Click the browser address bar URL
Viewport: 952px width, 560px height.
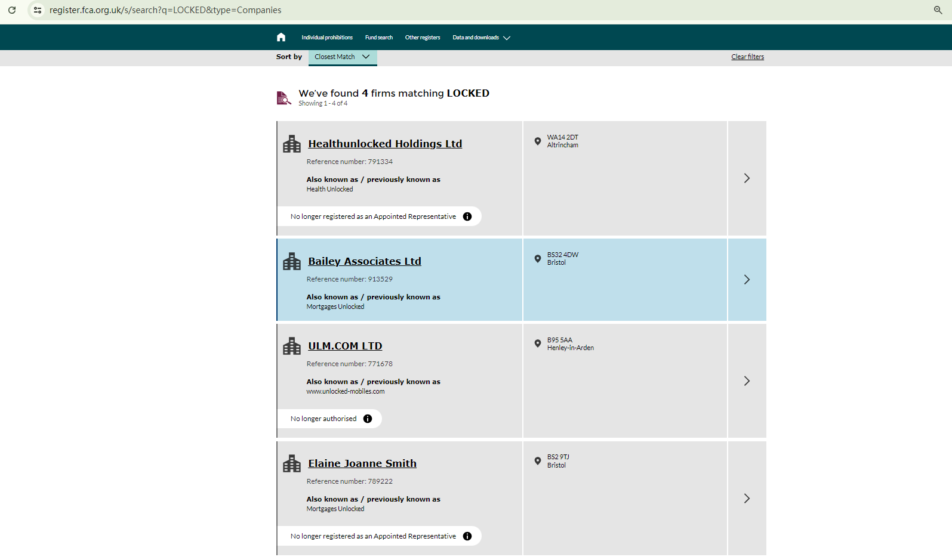pyautogui.click(x=165, y=10)
